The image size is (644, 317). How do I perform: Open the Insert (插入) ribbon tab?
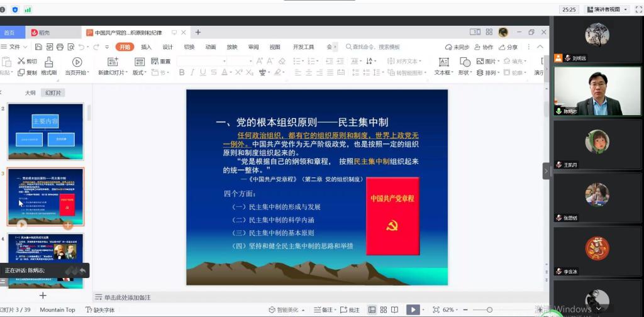coord(146,47)
